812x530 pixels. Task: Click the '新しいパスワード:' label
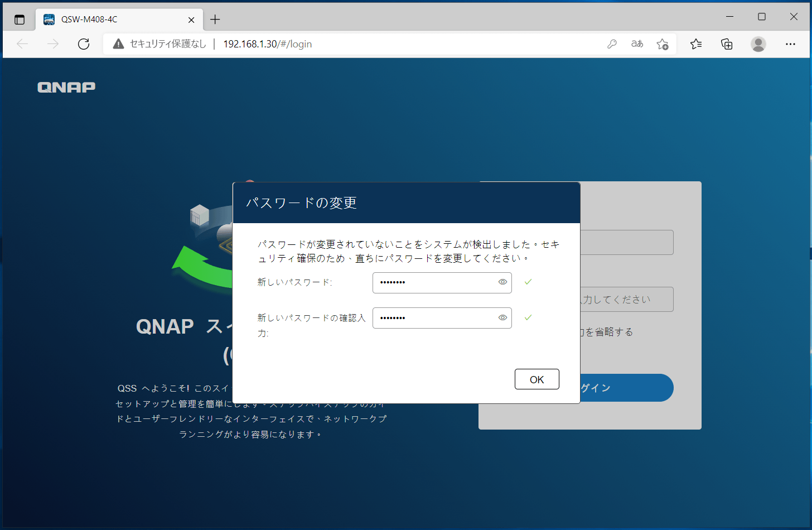pos(294,282)
